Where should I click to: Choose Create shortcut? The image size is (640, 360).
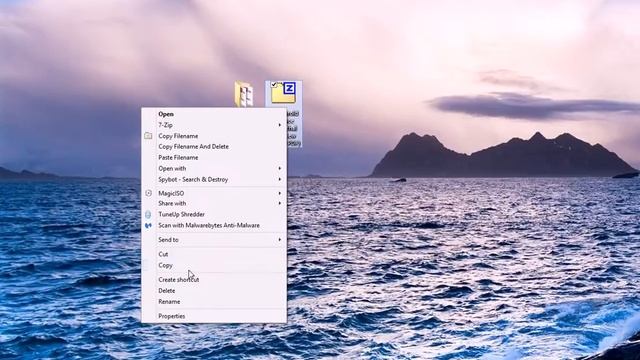point(214,280)
